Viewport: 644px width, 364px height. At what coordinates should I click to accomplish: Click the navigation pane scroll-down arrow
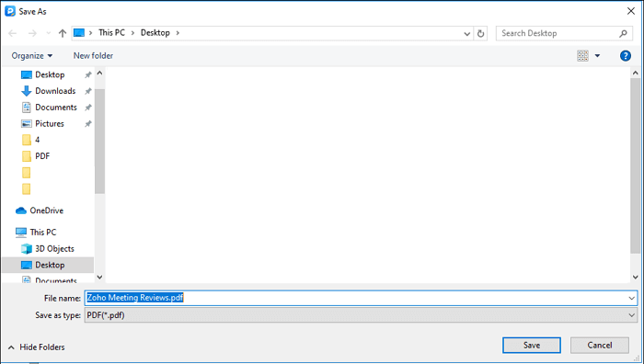(99, 278)
